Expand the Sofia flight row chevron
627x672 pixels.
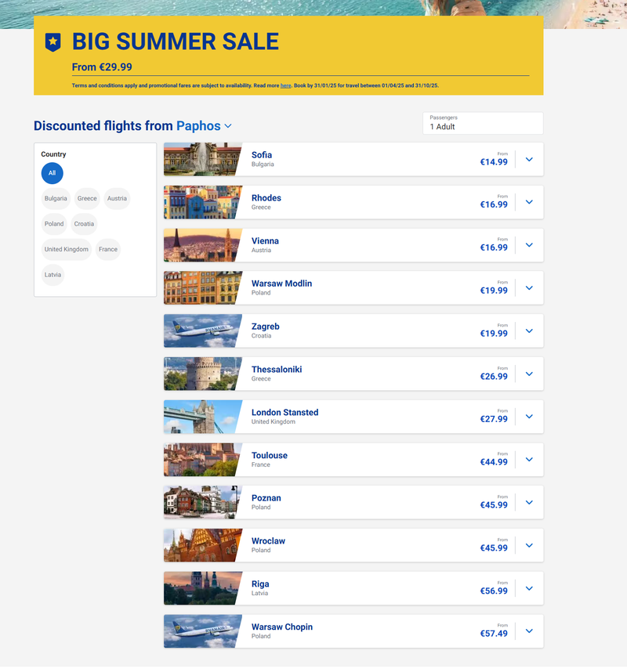[x=529, y=159]
